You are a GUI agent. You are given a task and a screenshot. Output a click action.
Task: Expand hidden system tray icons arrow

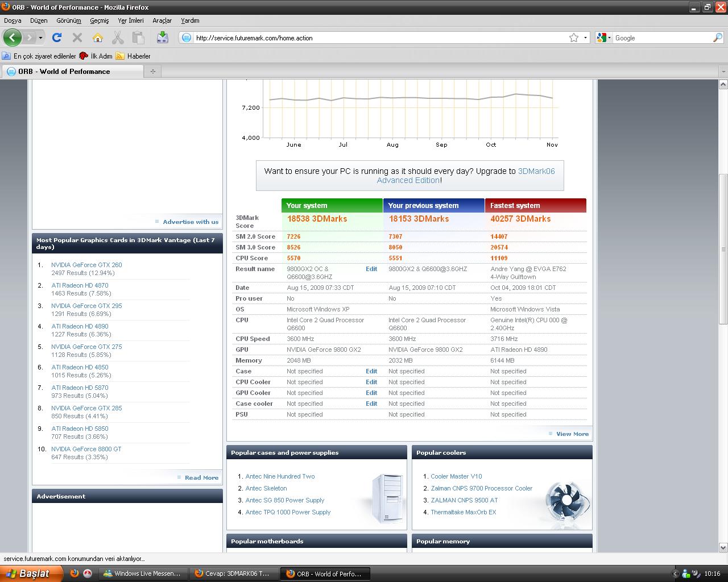click(676, 574)
